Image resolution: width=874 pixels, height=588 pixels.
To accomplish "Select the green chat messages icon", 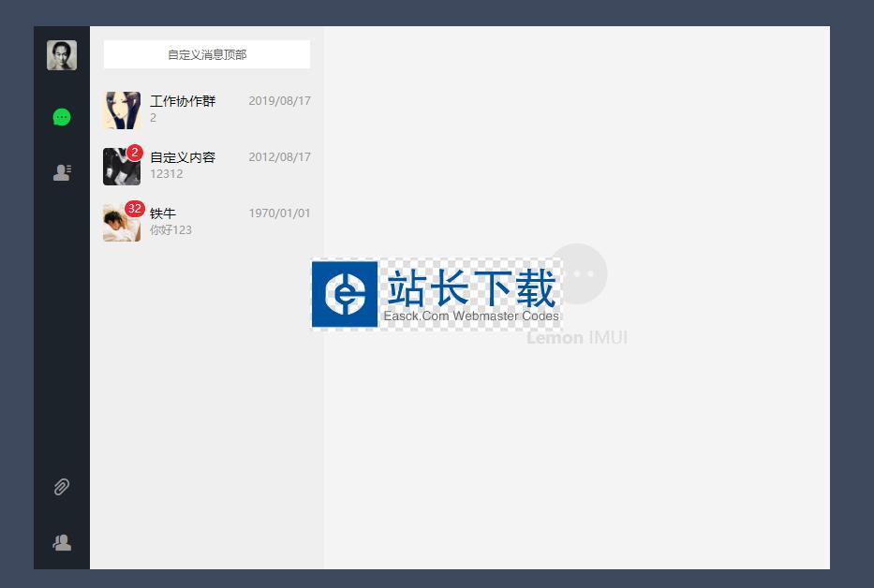I will click(61, 117).
